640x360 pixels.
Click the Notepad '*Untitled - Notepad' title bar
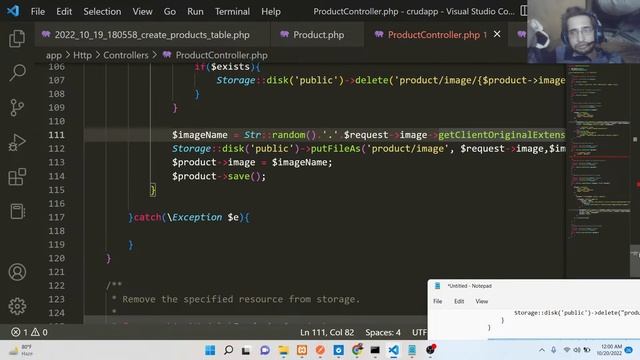click(x=534, y=286)
